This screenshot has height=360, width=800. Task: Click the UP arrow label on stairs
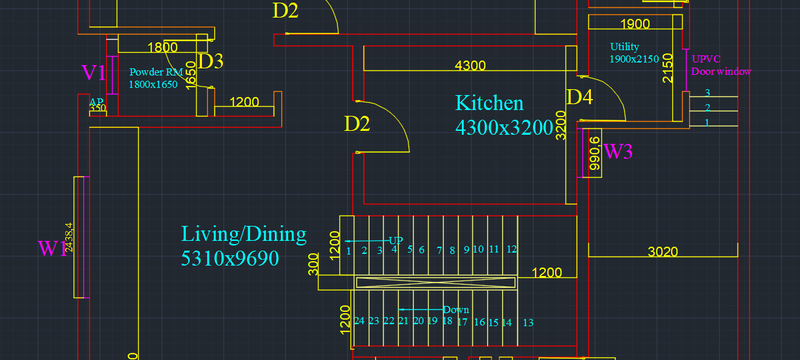[x=396, y=240]
